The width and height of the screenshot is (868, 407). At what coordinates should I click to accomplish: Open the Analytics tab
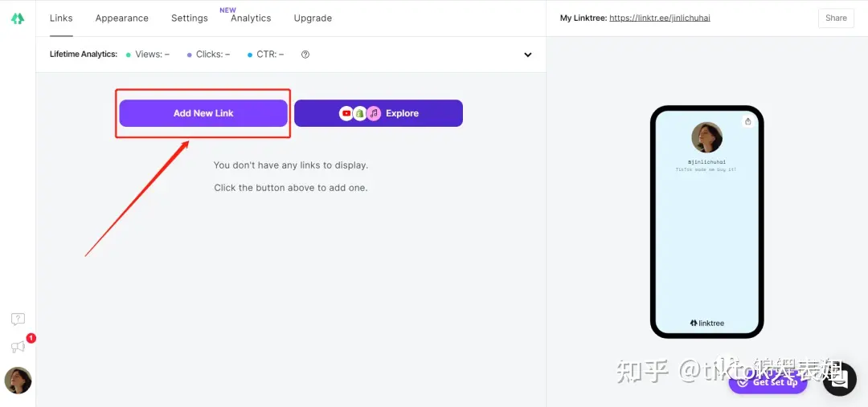click(x=251, y=18)
